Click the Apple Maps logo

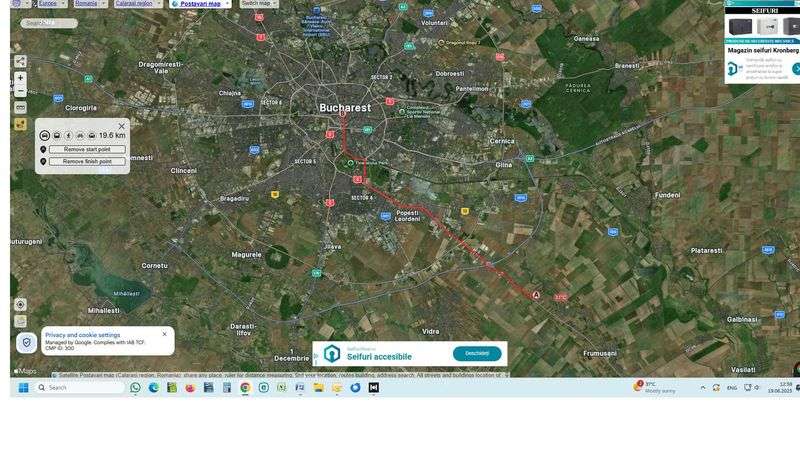coord(26,371)
